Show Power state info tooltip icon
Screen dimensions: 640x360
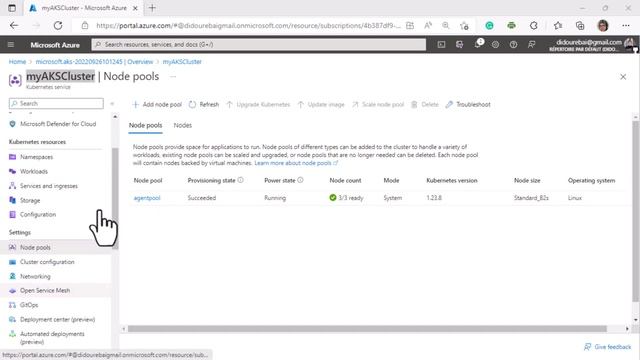pyautogui.click(x=300, y=180)
